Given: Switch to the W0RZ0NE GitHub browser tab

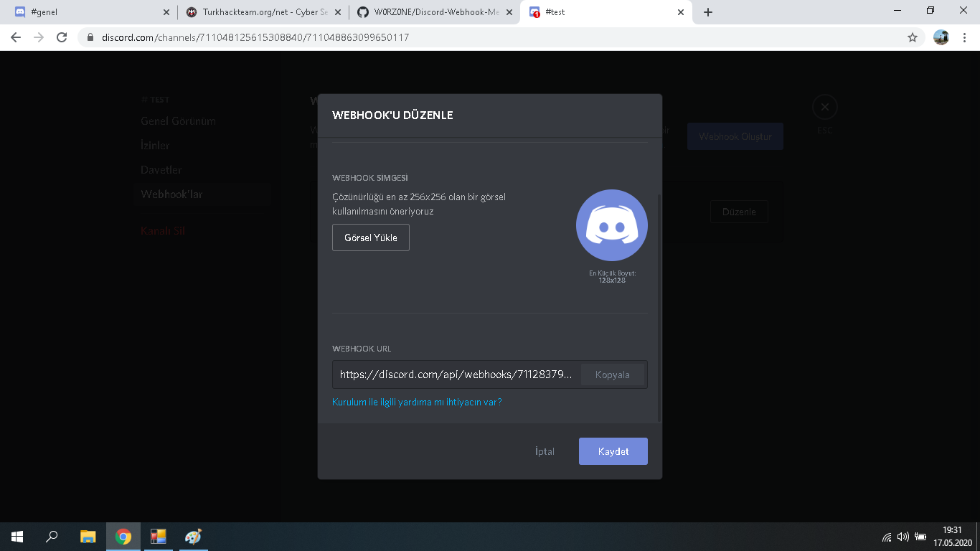Looking at the screenshot, I should (435, 12).
